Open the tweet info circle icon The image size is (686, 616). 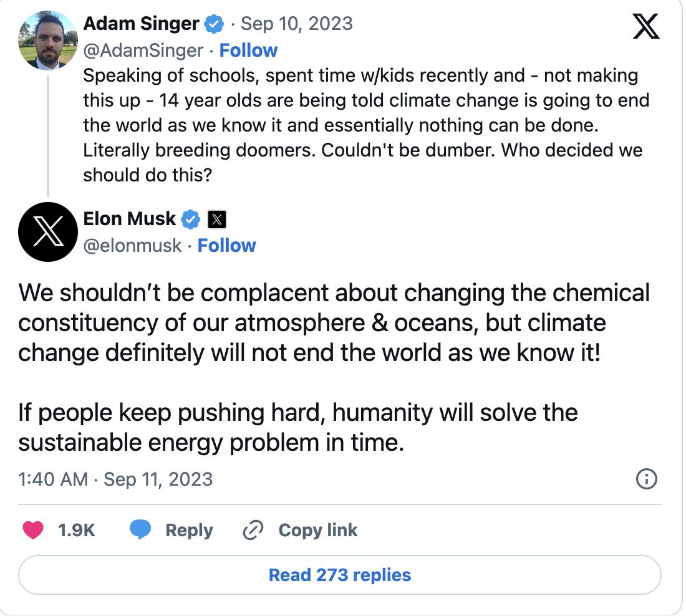646,479
